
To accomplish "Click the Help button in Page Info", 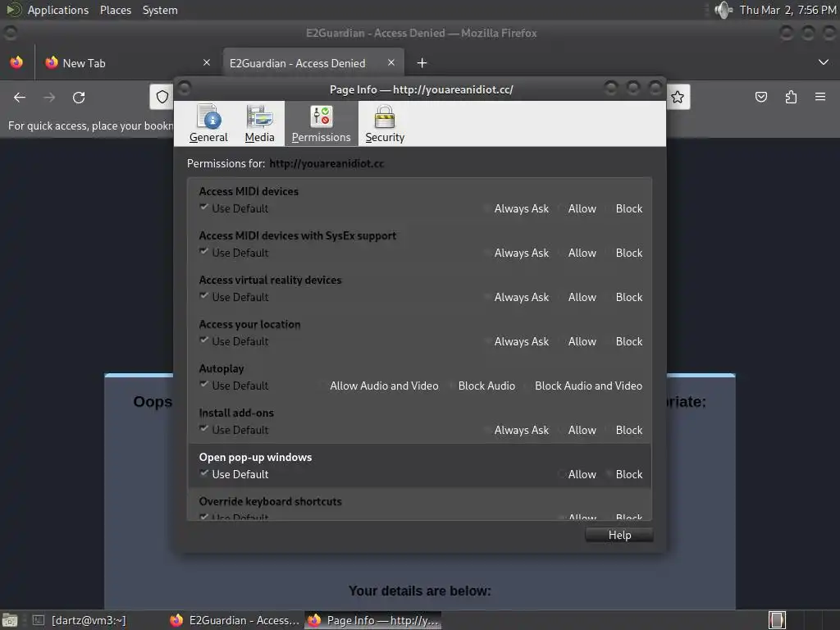I will point(619,535).
